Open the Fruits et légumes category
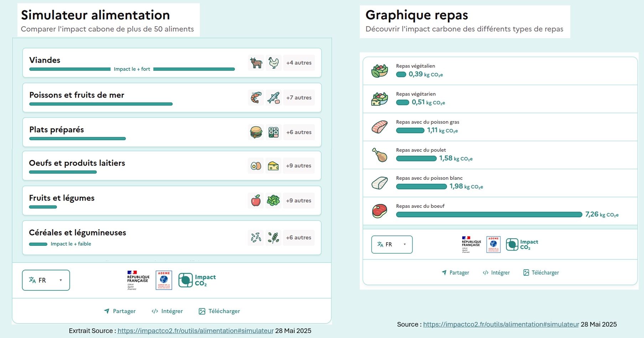Viewport: 644px width, 338px height. coord(62,198)
